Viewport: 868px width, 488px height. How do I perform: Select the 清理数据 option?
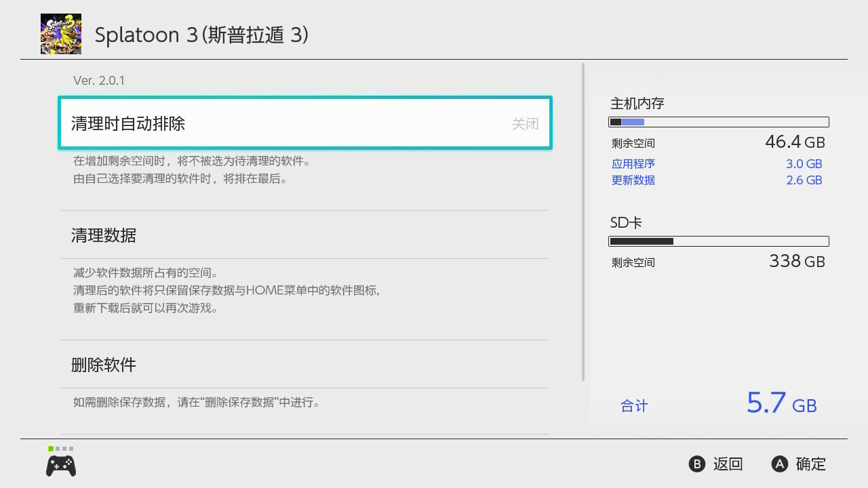[x=305, y=235]
